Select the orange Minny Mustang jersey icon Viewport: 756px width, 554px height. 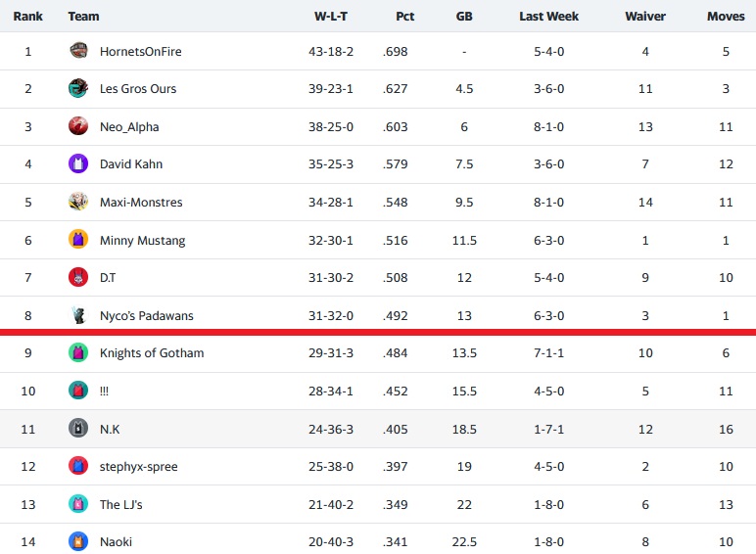click(78, 240)
